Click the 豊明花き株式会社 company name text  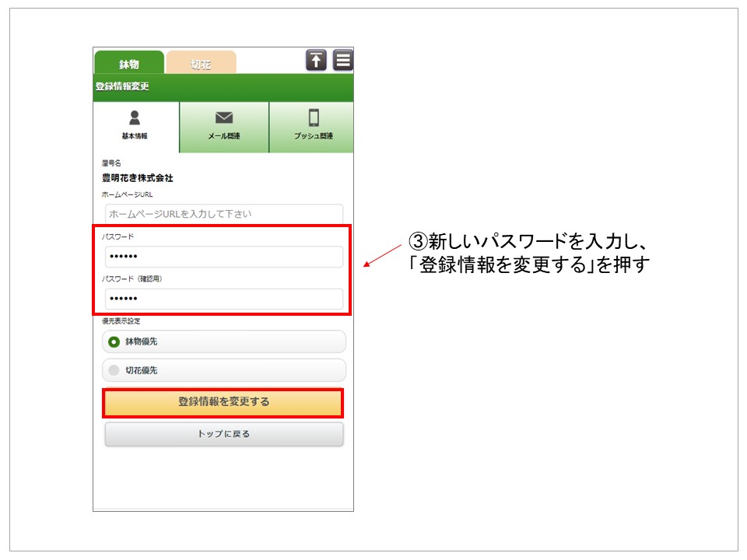(x=138, y=178)
